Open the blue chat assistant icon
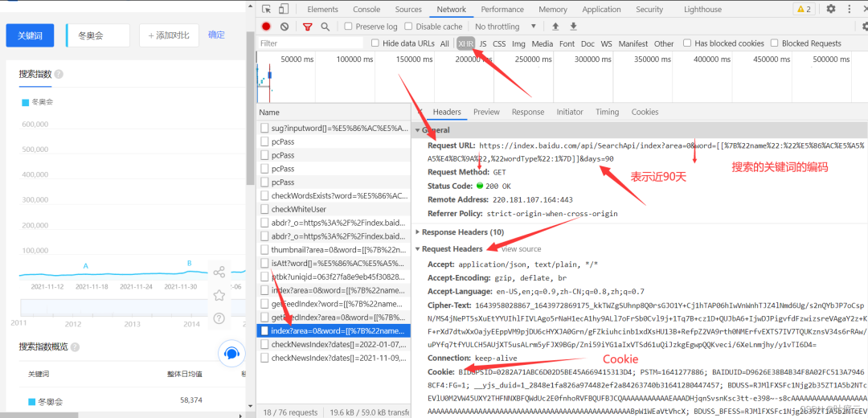Viewport: 868px width, 418px height. coord(231,354)
